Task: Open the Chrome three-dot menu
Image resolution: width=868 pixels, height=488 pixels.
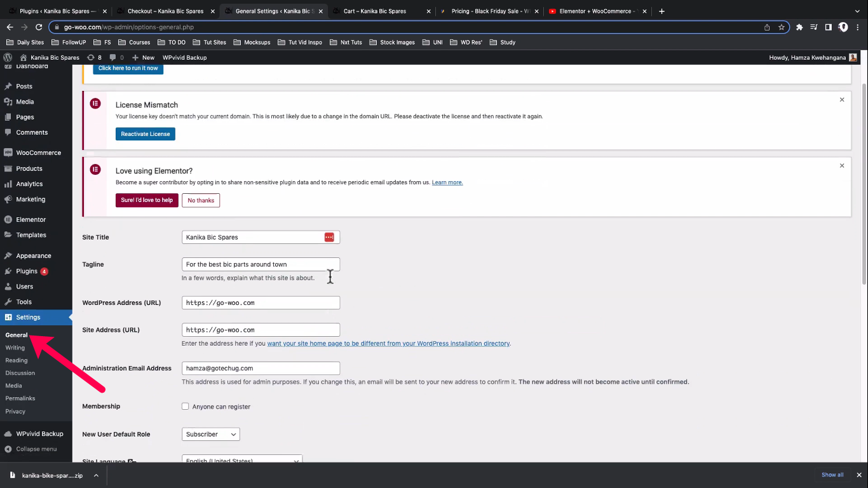Action: [857, 27]
